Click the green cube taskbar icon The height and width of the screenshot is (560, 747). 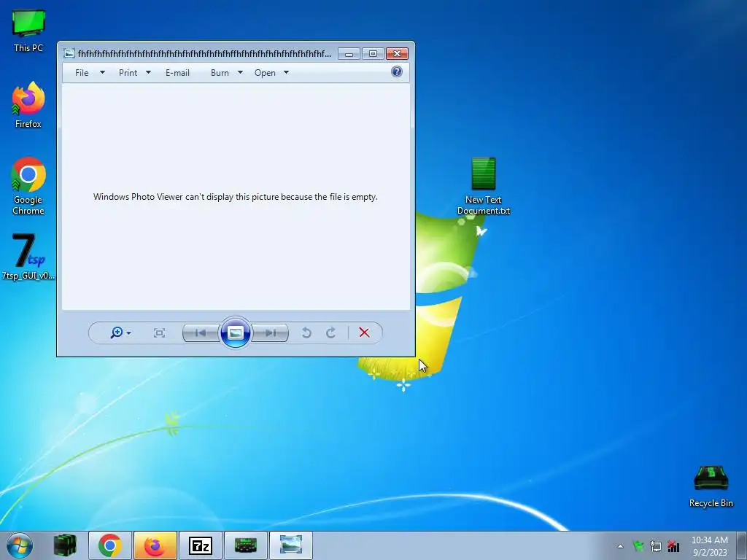[65, 545]
